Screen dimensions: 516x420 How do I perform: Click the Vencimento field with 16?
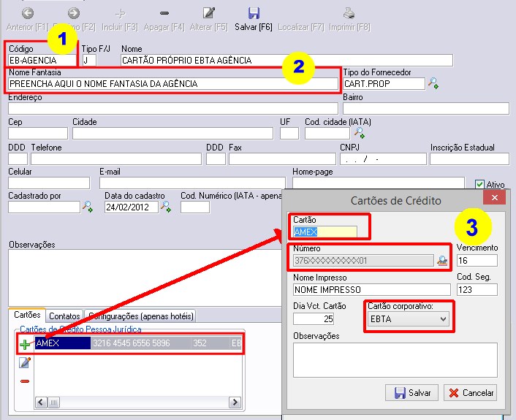tap(477, 261)
